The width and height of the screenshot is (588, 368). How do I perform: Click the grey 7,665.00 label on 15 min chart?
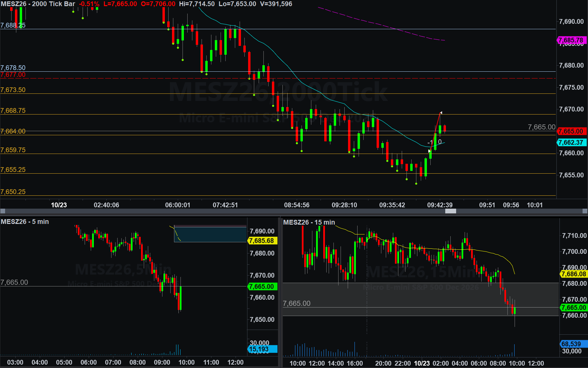(297, 303)
